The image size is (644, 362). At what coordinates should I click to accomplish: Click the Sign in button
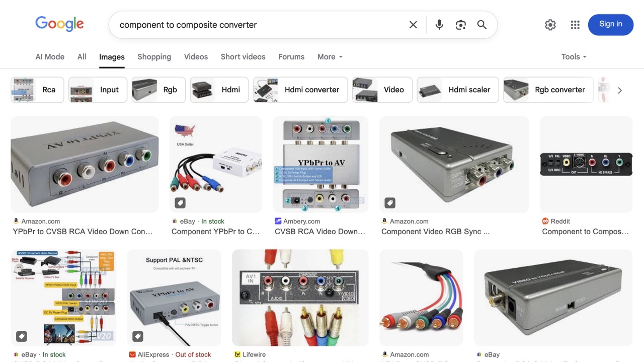coord(610,24)
